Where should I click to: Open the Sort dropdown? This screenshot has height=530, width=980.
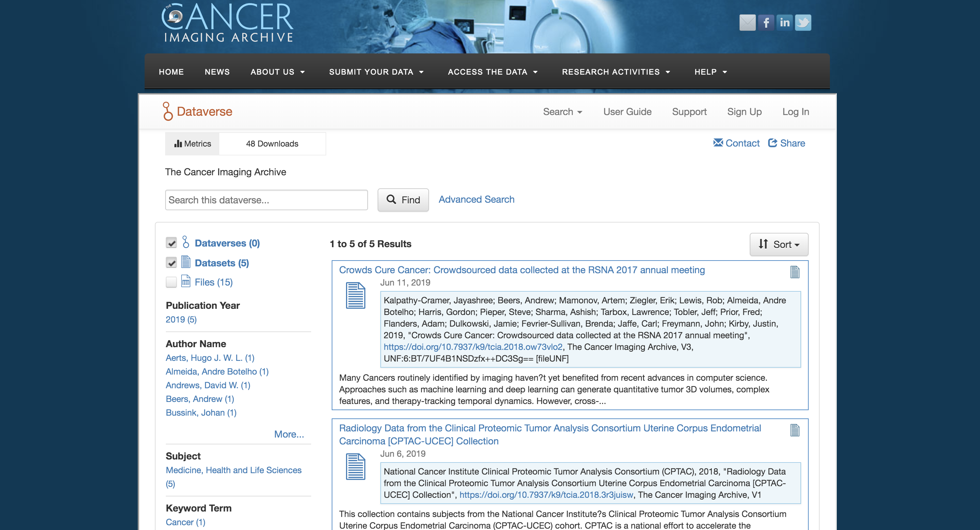779,244
